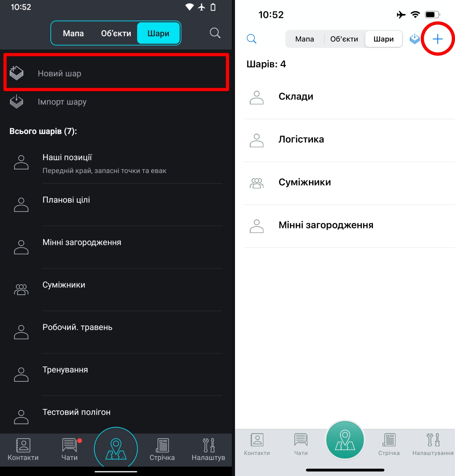Open the Склади layer
Screen dimensions: 455x476
[x=349, y=97]
